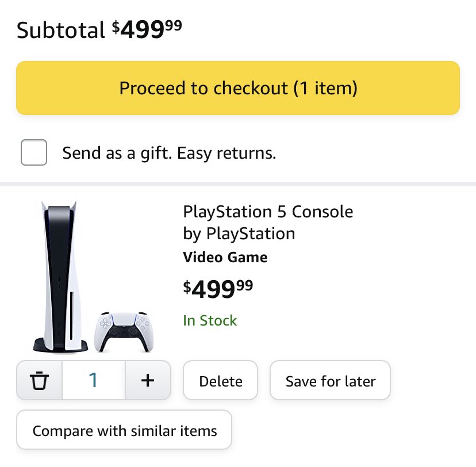This screenshot has width=476, height=467.
Task: Select Save for later
Action: click(x=330, y=380)
